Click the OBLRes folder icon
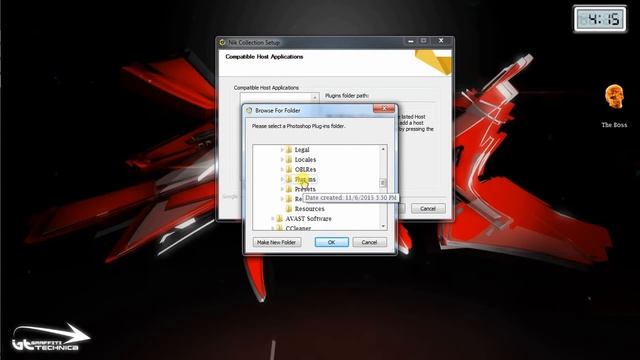This screenshot has height=360, width=640. [x=289, y=169]
